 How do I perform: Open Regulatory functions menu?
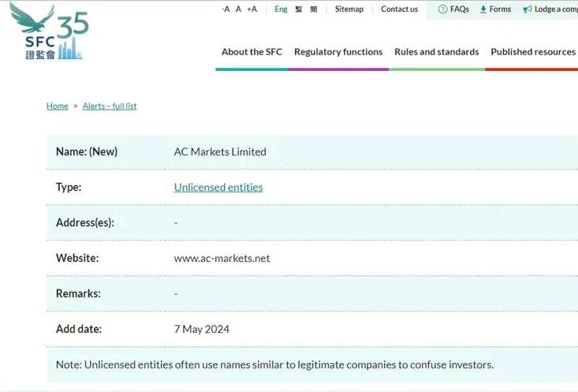point(338,52)
